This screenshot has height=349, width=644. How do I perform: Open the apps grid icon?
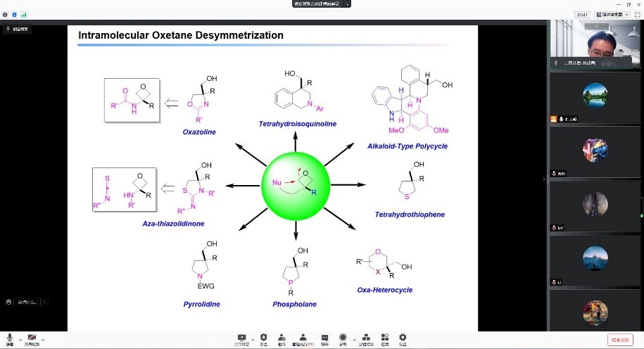(x=385, y=338)
